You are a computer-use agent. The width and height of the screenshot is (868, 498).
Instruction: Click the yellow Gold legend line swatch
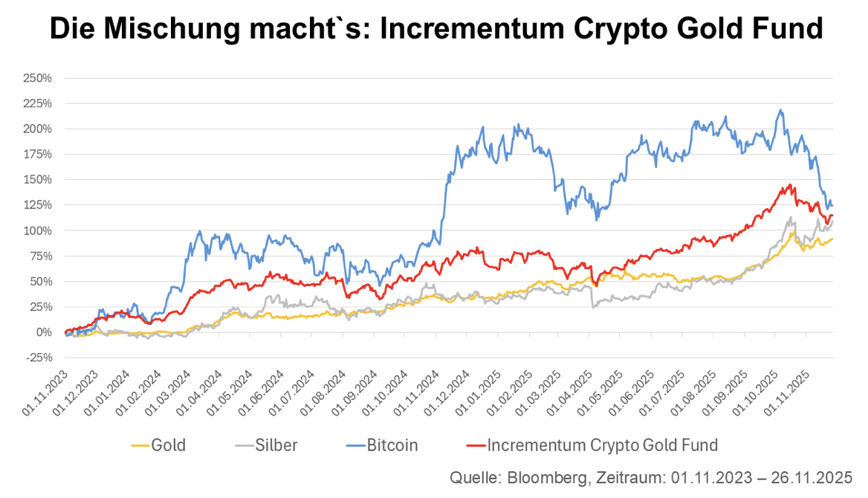click(140, 446)
